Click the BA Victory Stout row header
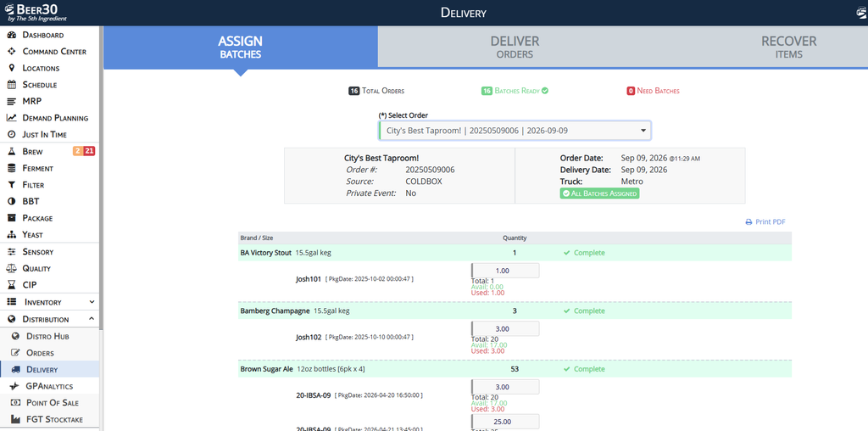The width and height of the screenshot is (868, 431). [x=515, y=253]
